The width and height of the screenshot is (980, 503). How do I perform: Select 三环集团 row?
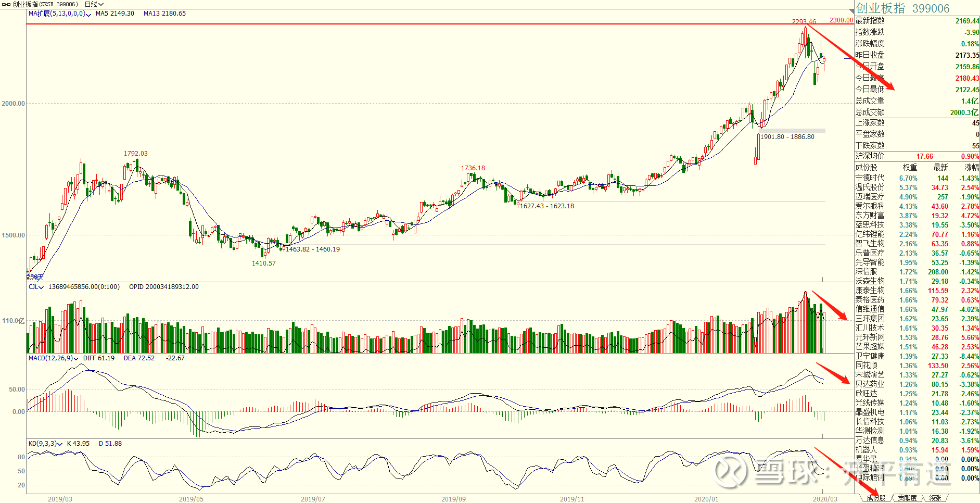pos(917,319)
